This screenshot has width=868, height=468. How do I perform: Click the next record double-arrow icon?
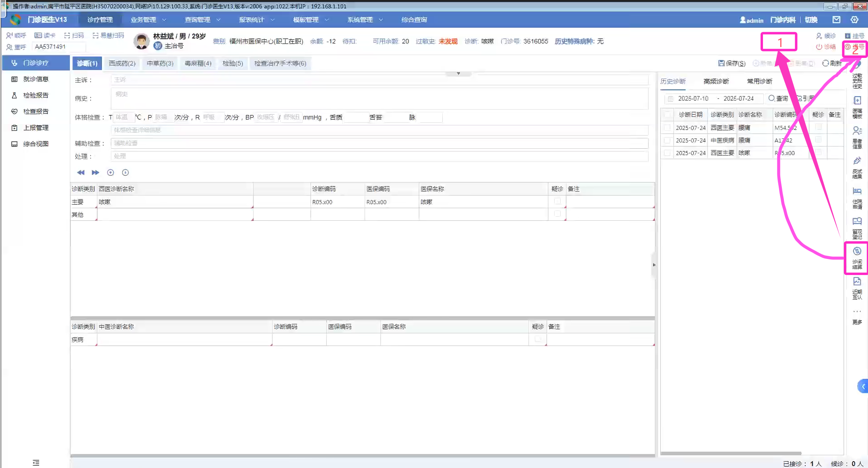point(95,172)
